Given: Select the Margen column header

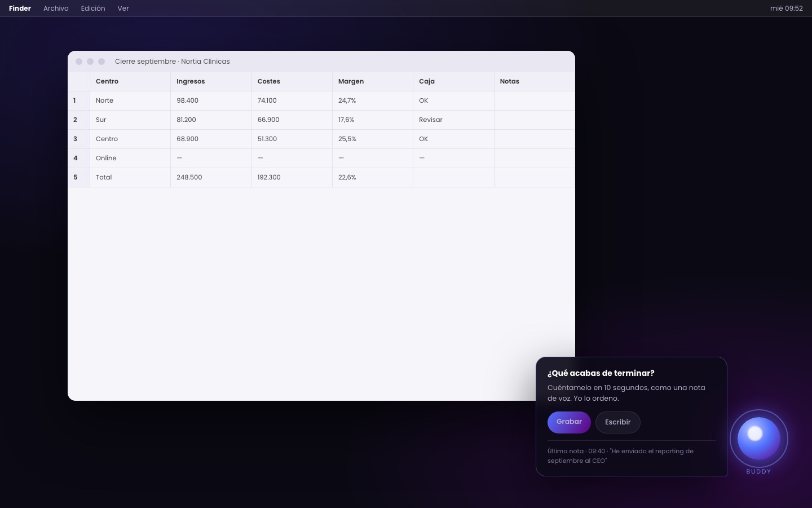Looking at the screenshot, I should (x=373, y=81).
